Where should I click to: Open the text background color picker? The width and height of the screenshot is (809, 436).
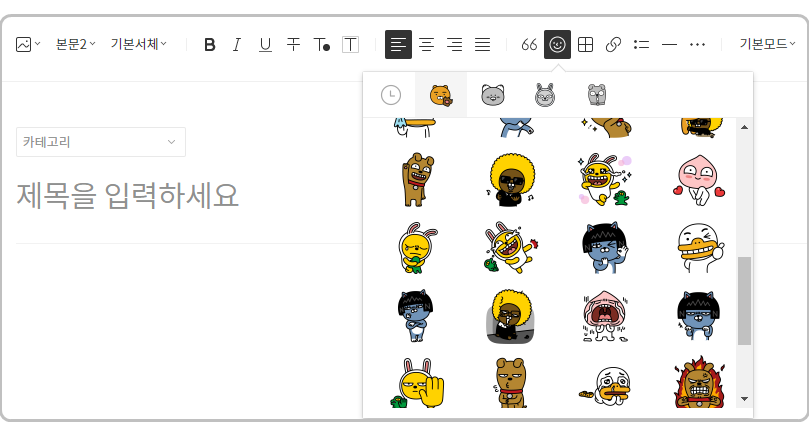coord(350,45)
